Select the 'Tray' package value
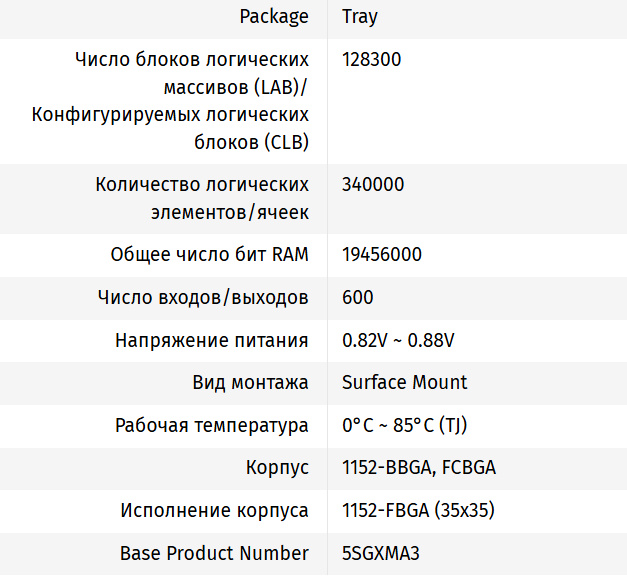Screen dimensions: 627x585 tap(360, 17)
